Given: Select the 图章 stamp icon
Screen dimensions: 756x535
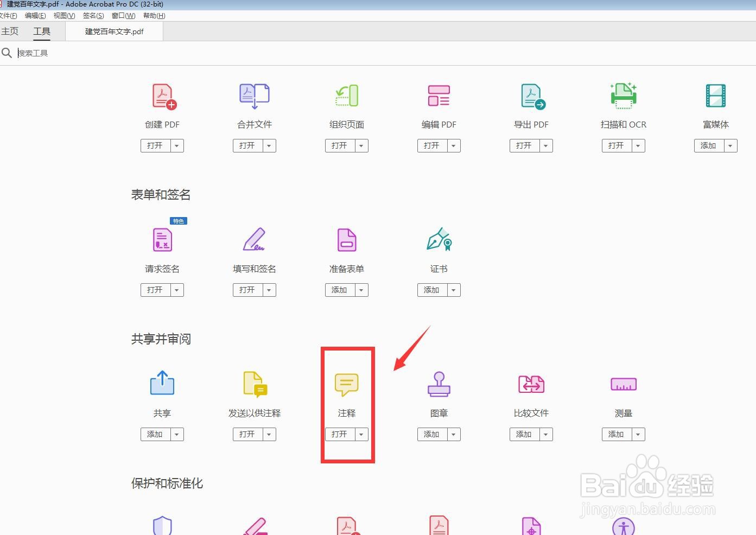Looking at the screenshot, I should (x=439, y=384).
